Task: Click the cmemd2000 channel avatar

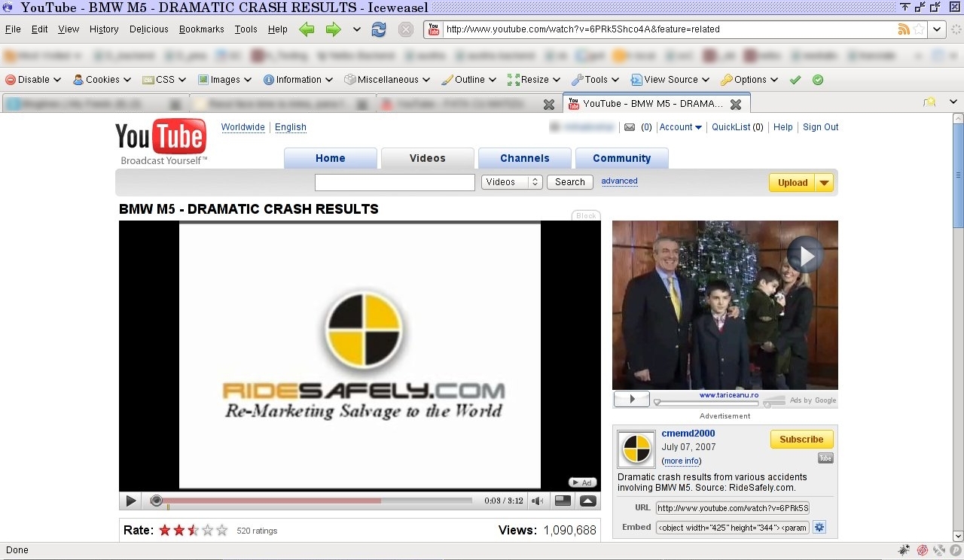Action: point(636,449)
